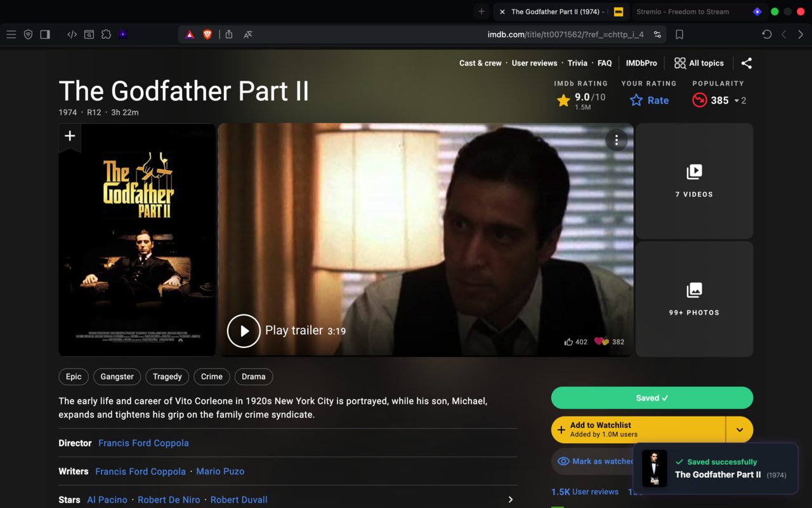Select the Gangster genre chip
This screenshot has height=508, width=812.
click(x=117, y=377)
